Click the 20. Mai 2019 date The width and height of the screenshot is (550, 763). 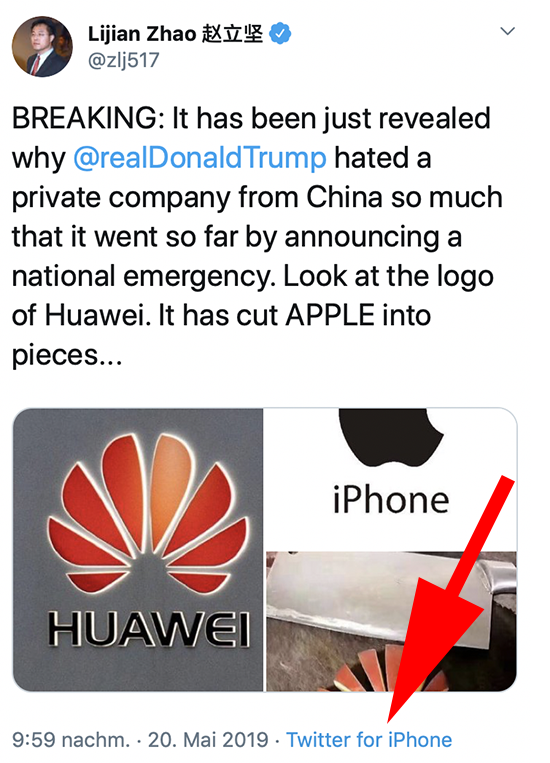[208, 740]
